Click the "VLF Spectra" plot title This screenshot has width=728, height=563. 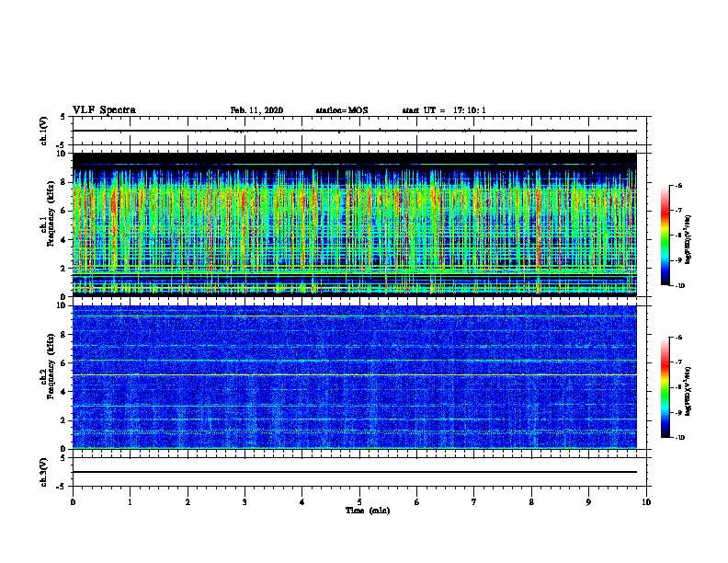pos(104,110)
